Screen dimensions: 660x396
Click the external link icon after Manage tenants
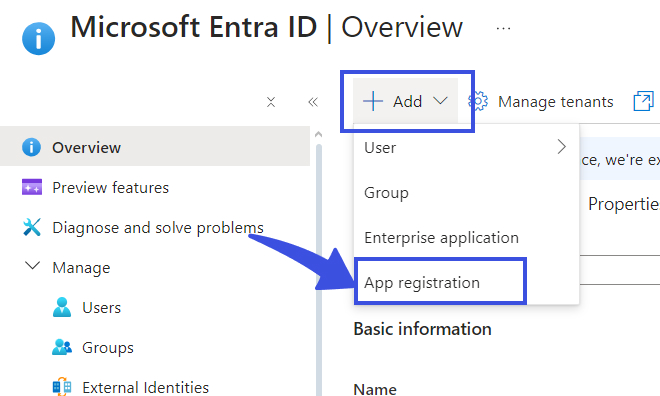[x=644, y=101]
